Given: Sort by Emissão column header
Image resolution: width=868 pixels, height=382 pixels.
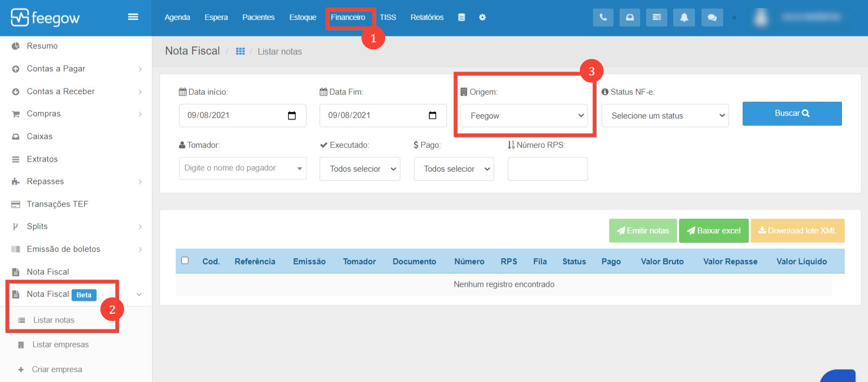Looking at the screenshot, I should [309, 261].
